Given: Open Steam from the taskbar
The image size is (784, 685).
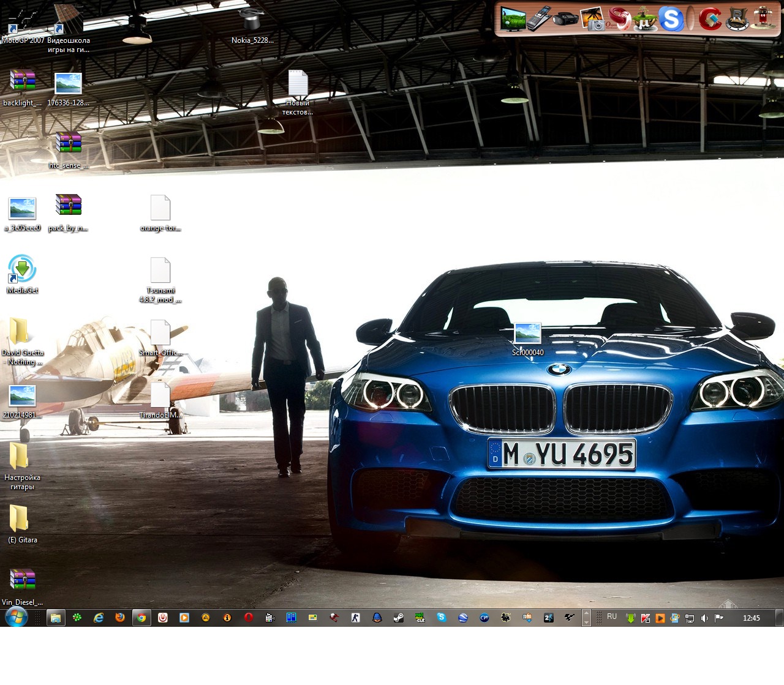Looking at the screenshot, I should [x=398, y=618].
